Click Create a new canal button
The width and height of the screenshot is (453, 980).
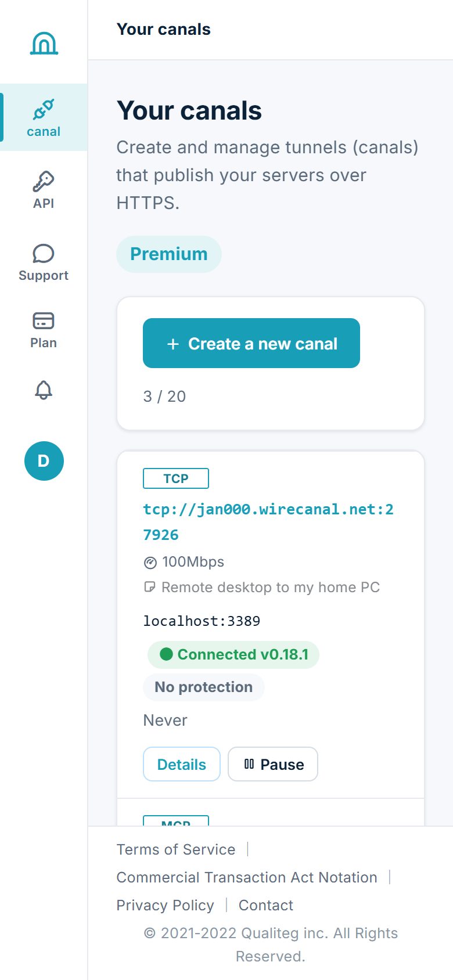pos(251,343)
